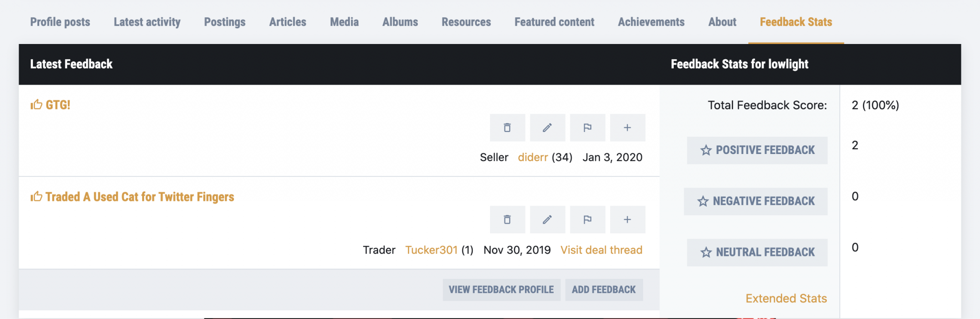The height and width of the screenshot is (319, 980).
Task: Click flag report icon on GTG! feedback
Action: (588, 128)
